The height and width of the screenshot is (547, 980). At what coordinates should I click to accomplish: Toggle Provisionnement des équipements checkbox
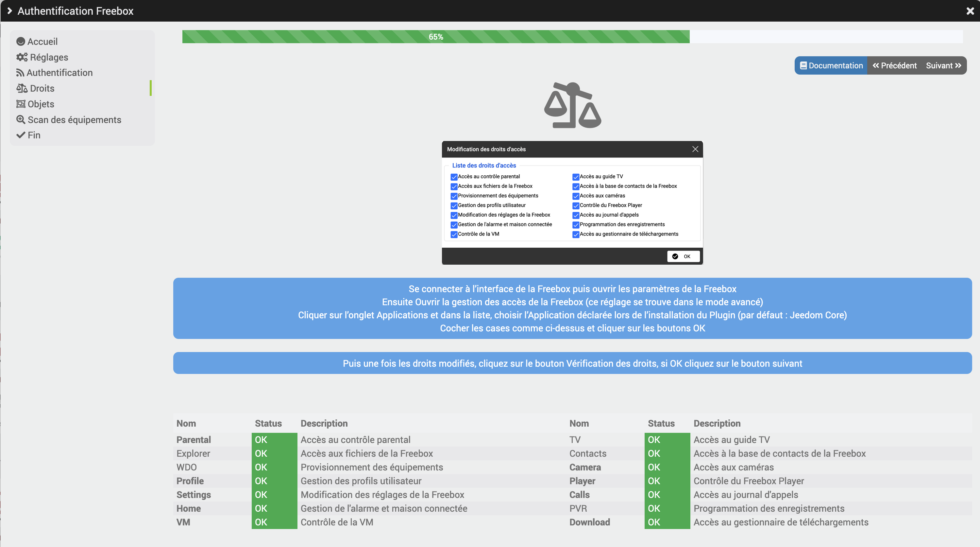tap(454, 196)
